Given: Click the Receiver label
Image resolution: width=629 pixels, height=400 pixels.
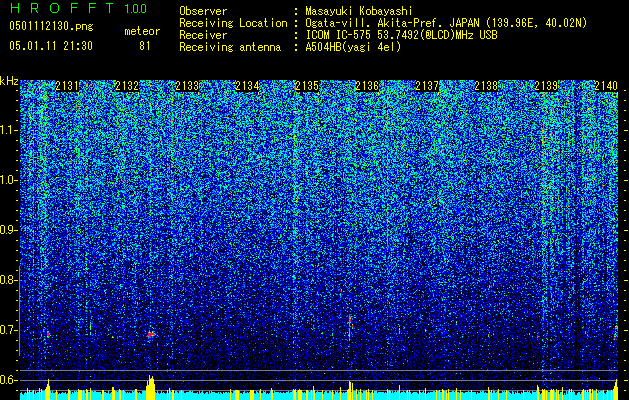Looking at the screenshot, I should (203, 35).
